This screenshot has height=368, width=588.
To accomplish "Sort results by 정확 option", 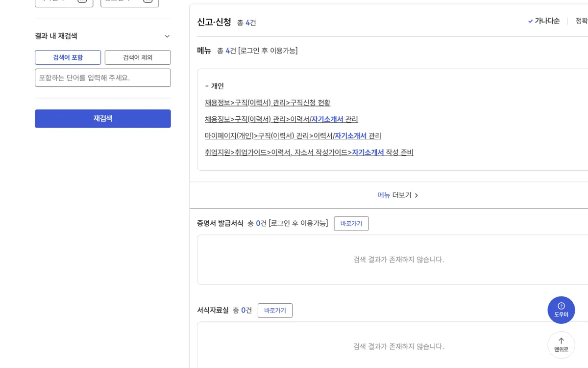I will (582, 21).
